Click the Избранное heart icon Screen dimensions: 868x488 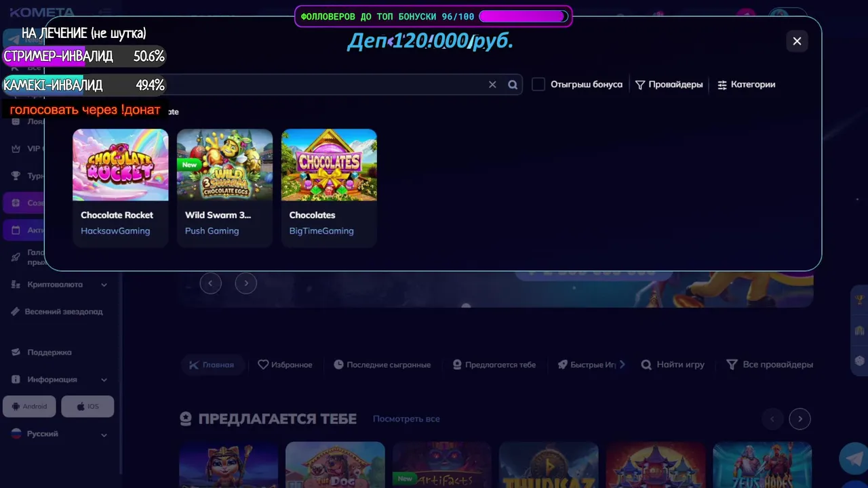click(x=263, y=365)
